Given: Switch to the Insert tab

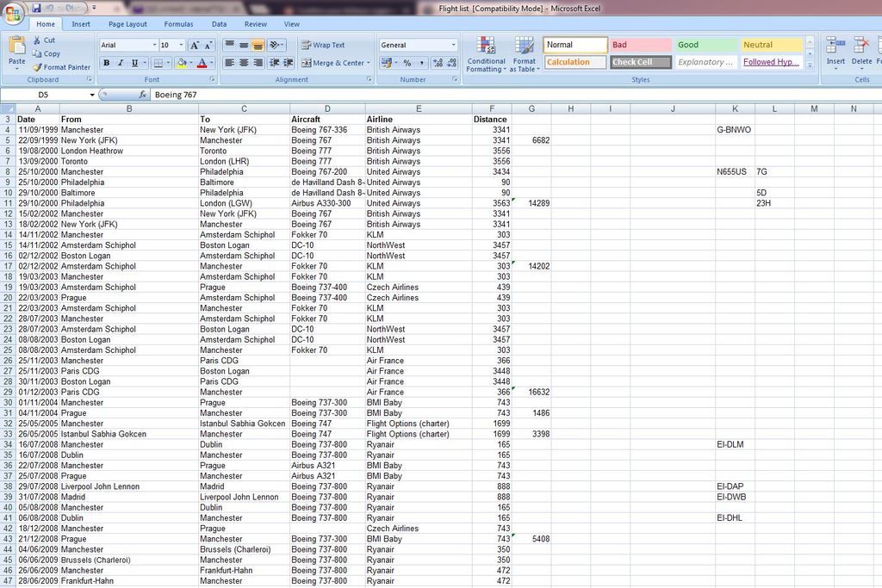Looking at the screenshot, I should (x=80, y=24).
